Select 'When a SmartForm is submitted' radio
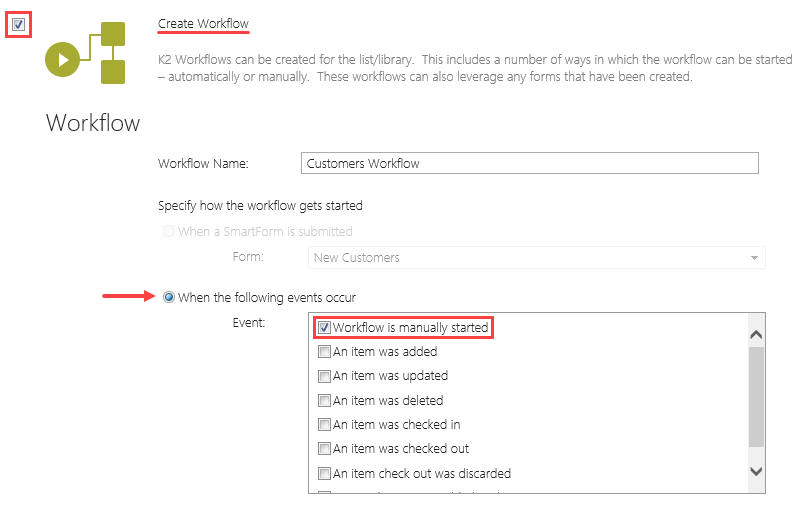 pyautogui.click(x=167, y=232)
